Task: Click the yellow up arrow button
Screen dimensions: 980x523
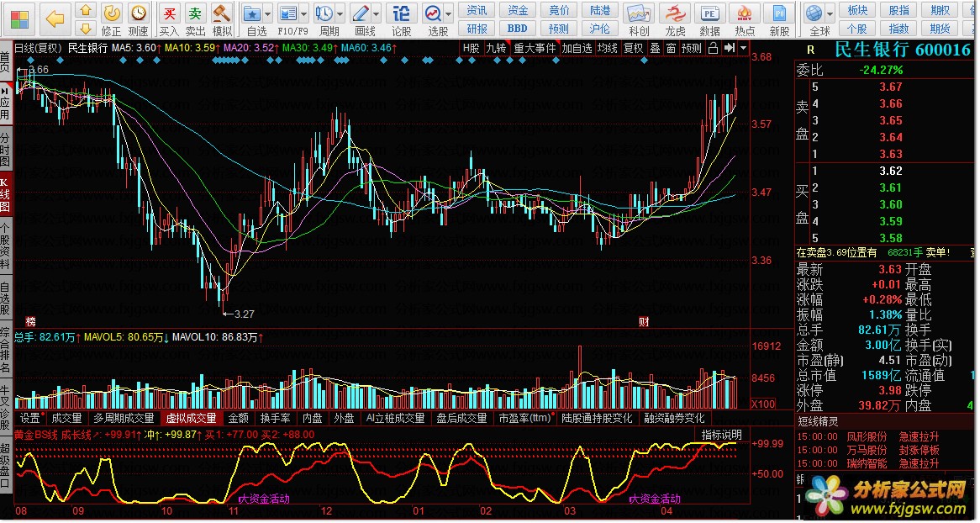Action: click(86, 11)
